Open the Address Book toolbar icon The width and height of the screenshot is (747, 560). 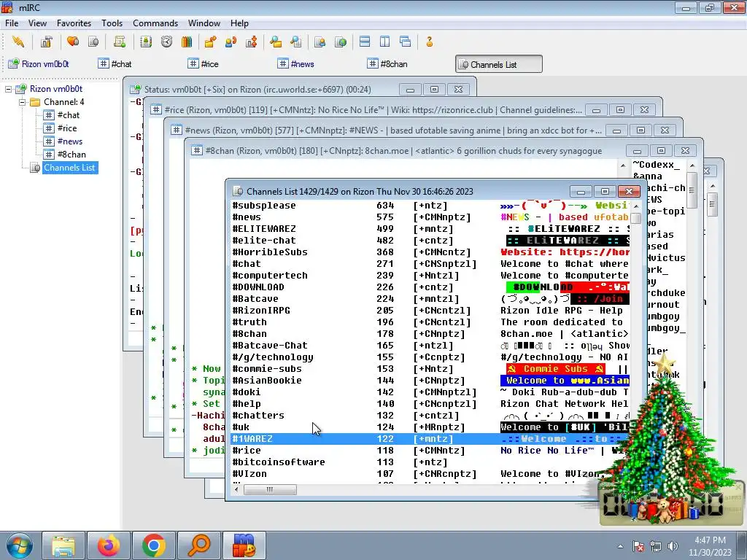pyautogui.click(x=146, y=42)
